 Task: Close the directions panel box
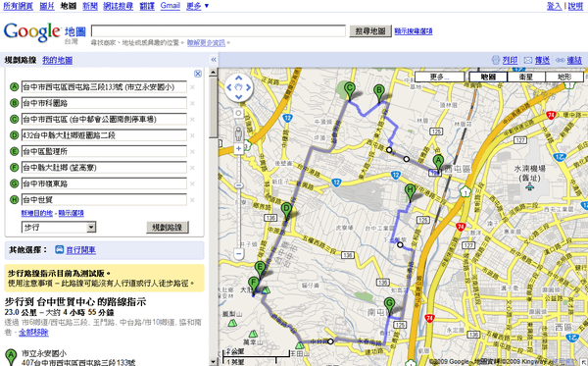pos(198,74)
